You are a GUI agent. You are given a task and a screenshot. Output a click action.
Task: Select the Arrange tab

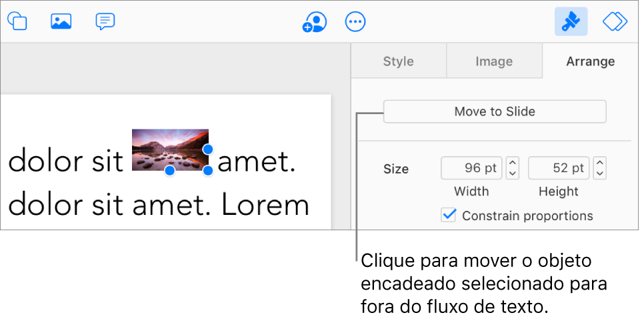pos(591,61)
